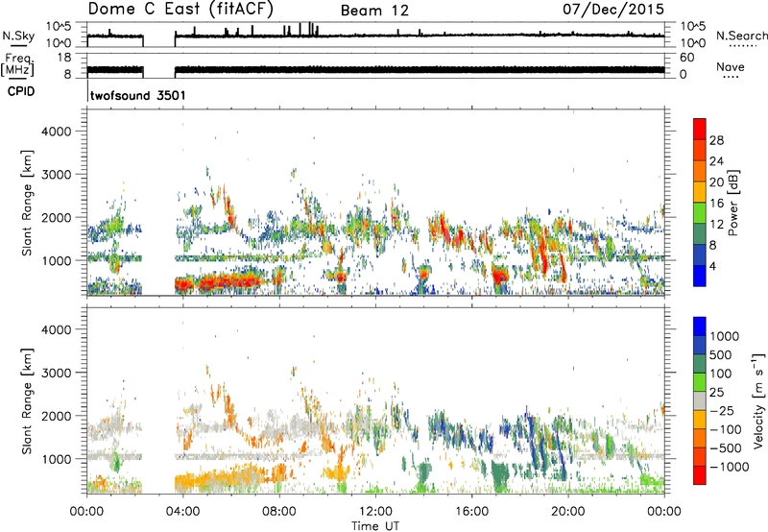768x532 pixels.
Task: Click the "3000" tick label in velocity panel
Action: tap(57, 373)
